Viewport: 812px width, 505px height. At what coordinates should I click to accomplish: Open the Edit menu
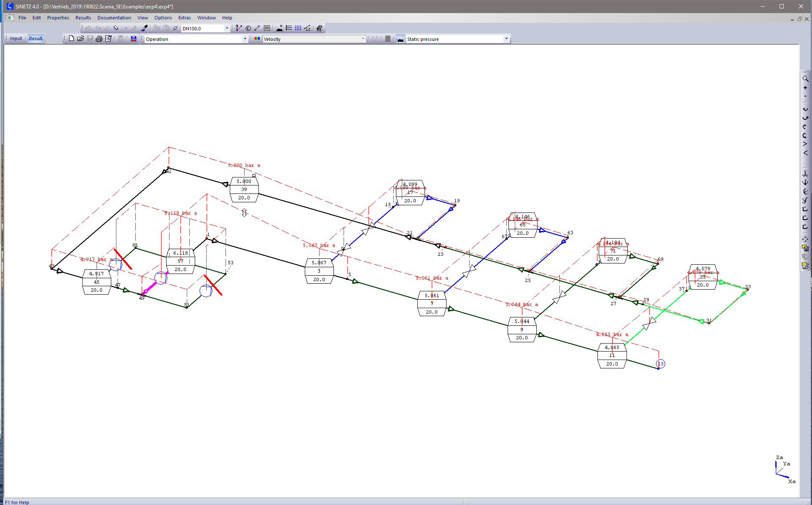(x=37, y=18)
